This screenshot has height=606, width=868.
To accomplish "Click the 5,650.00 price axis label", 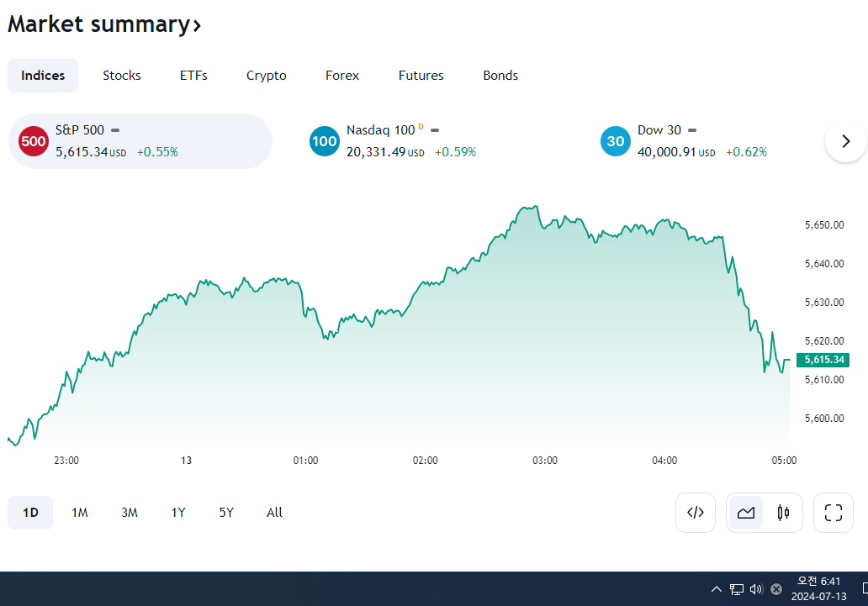I will [824, 225].
